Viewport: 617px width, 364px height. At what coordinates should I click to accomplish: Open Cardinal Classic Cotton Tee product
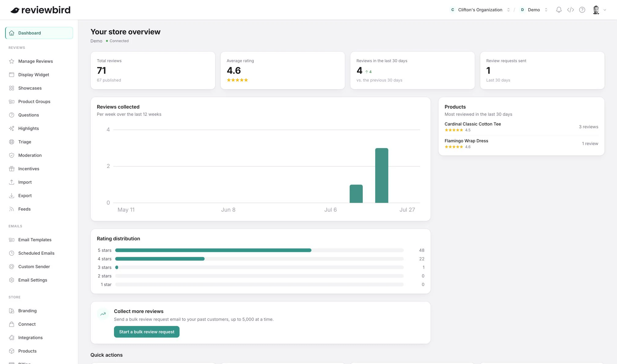click(x=472, y=124)
